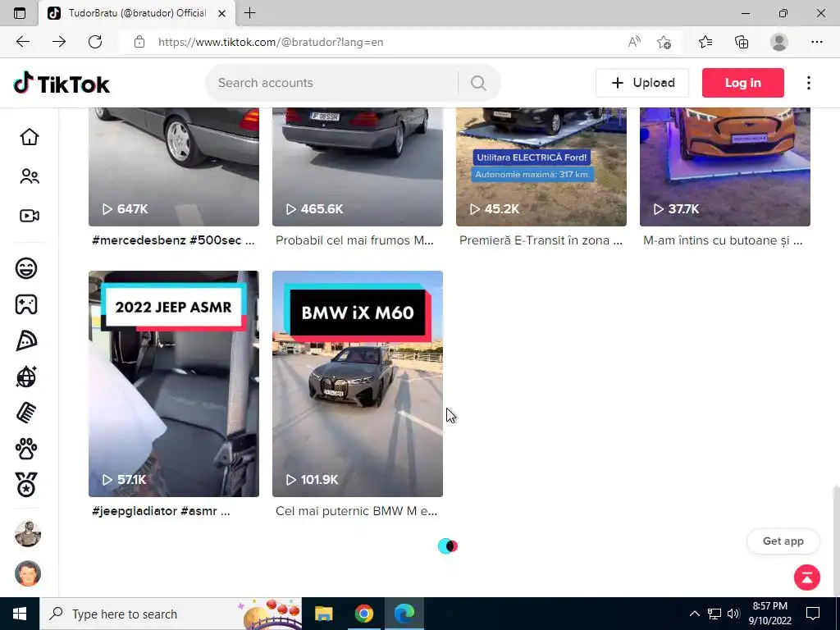View site information lock icon

[139, 42]
